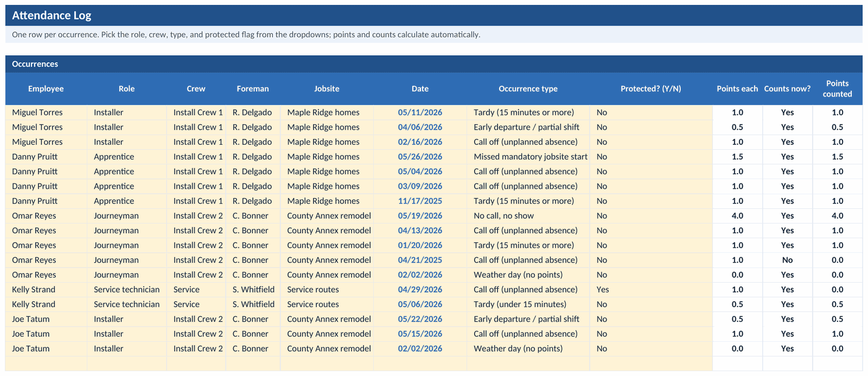Select 'Maple Ridge homes' in the 04/06/2026 row

327,127
